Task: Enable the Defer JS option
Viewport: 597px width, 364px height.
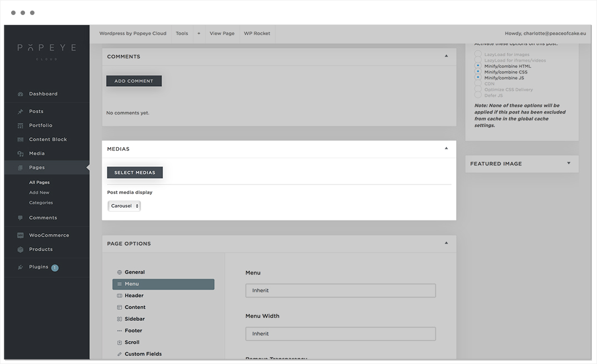Action: [x=478, y=95]
